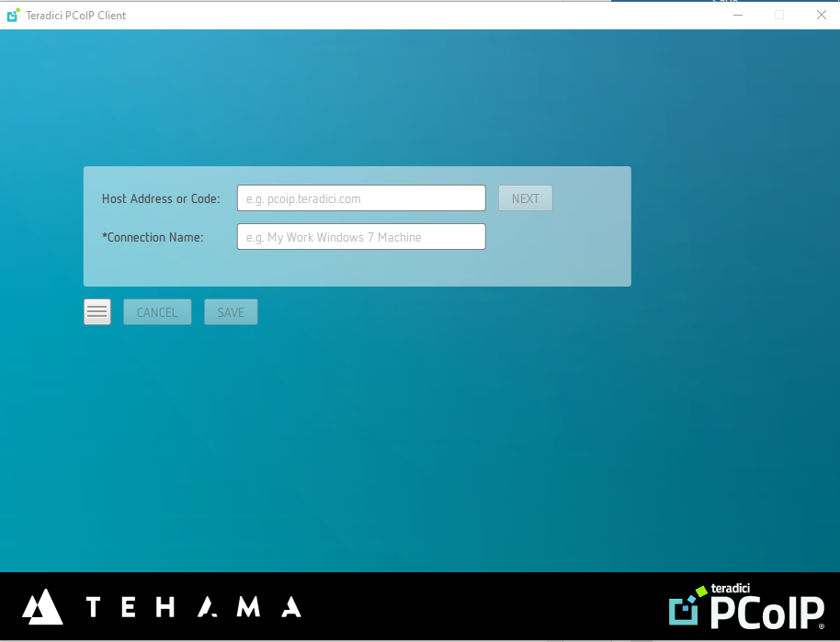The height and width of the screenshot is (642, 840).
Task: Maximize the Teradici PCoIP Client window
Action: point(779,15)
